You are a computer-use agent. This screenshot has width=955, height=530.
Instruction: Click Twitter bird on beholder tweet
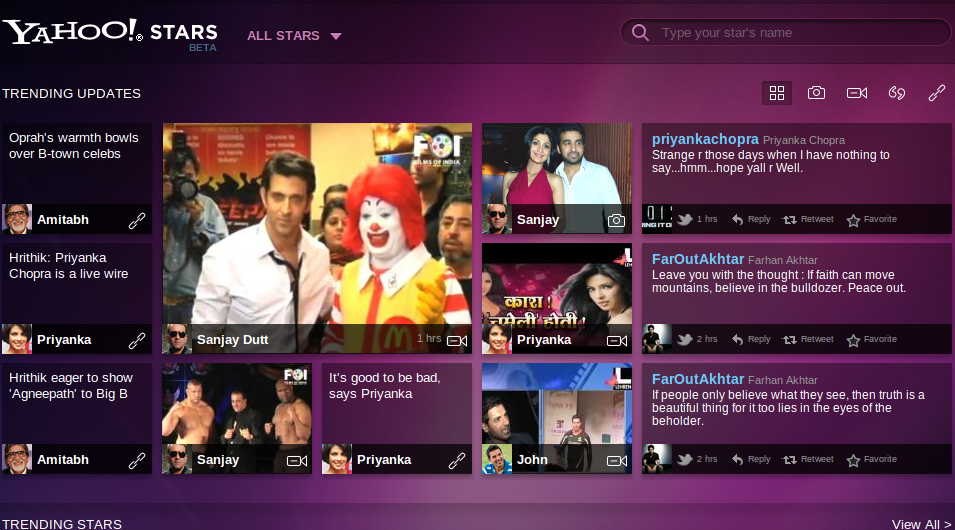click(685, 459)
